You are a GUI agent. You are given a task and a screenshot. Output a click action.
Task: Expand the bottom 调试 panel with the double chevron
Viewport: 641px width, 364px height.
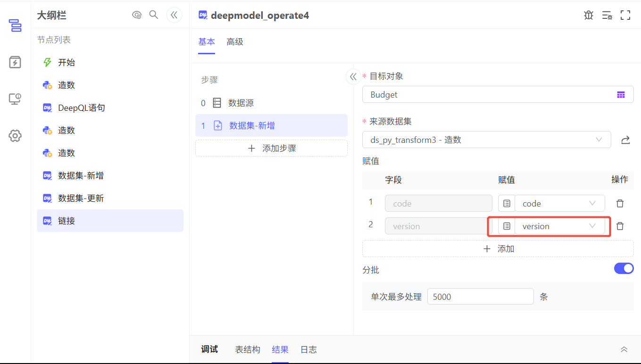pos(624,349)
